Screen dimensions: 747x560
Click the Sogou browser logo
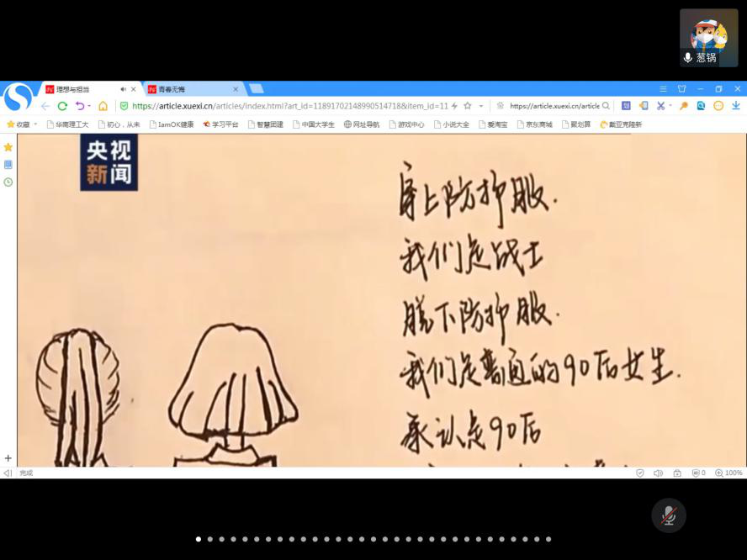tap(18, 98)
